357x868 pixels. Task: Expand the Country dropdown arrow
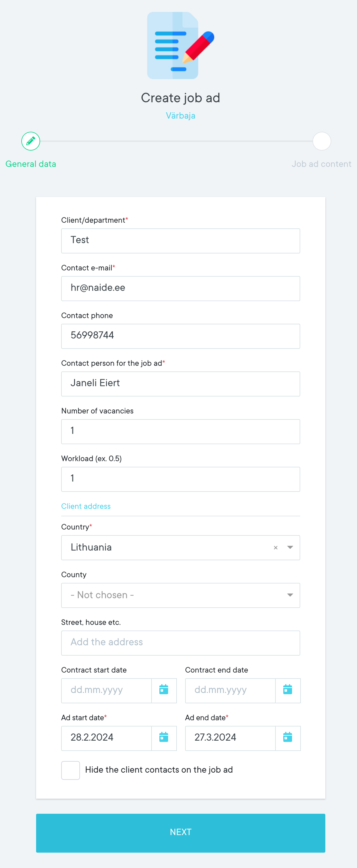click(x=290, y=547)
